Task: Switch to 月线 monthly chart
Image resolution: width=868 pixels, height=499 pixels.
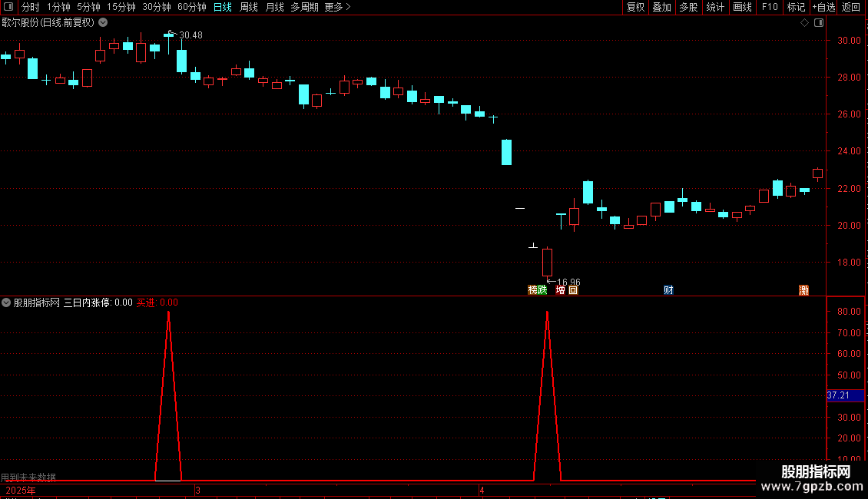Action: [x=274, y=7]
